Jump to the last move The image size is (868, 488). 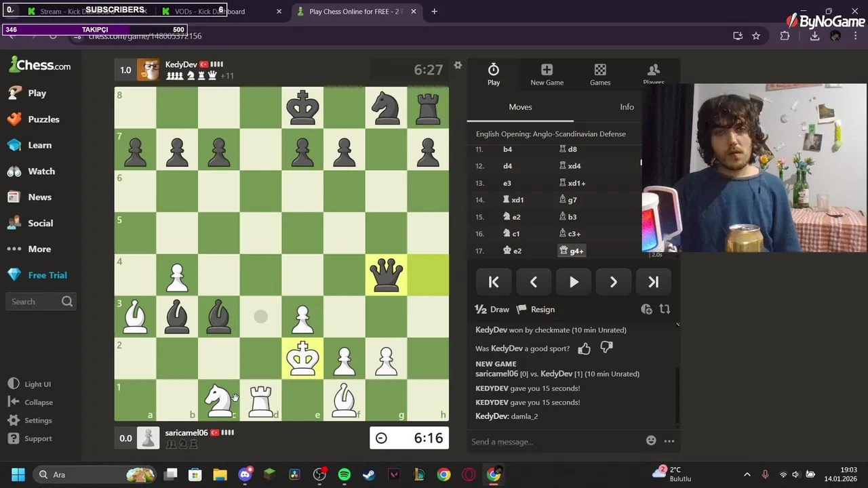(653, 282)
